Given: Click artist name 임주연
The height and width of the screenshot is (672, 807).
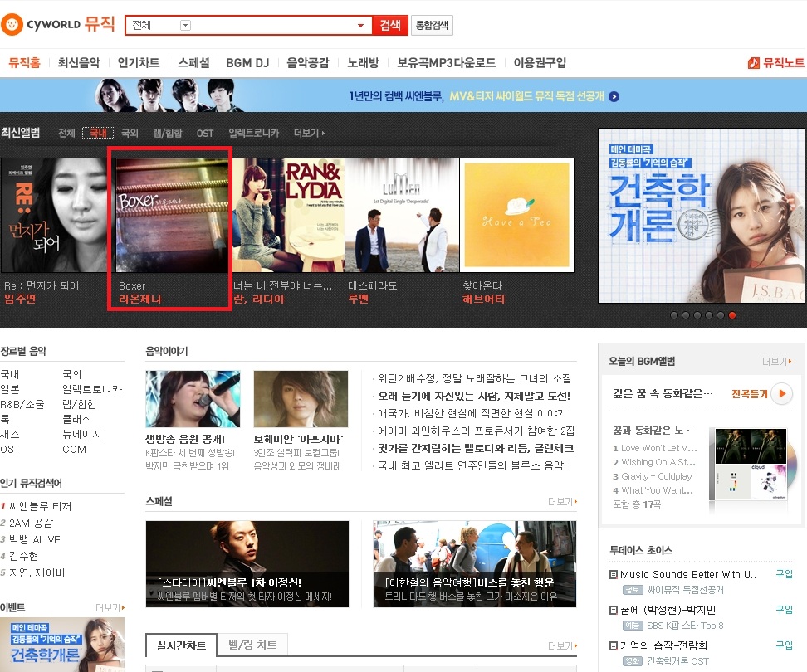Looking at the screenshot, I should click(20, 299).
